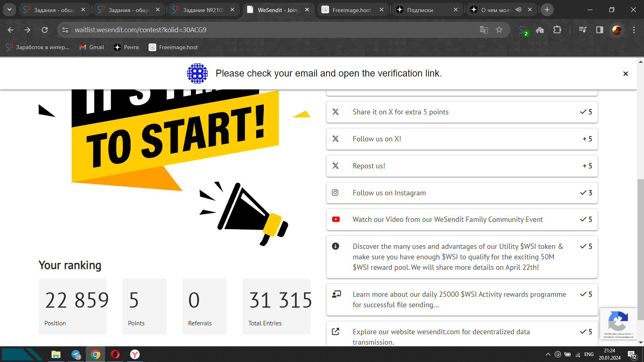Open a new browser tab
The width and height of the screenshot is (644, 362).
[x=547, y=10]
